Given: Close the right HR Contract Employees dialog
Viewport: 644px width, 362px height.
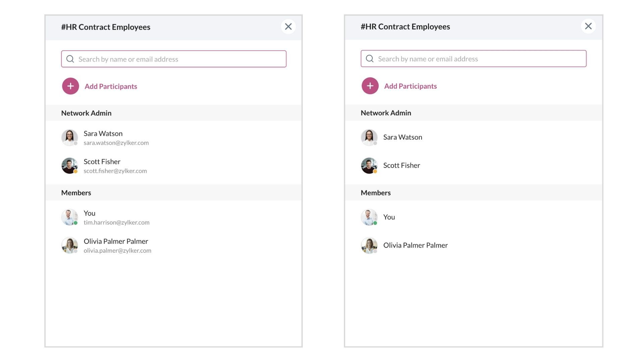Looking at the screenshot, I should pos(588,26).
